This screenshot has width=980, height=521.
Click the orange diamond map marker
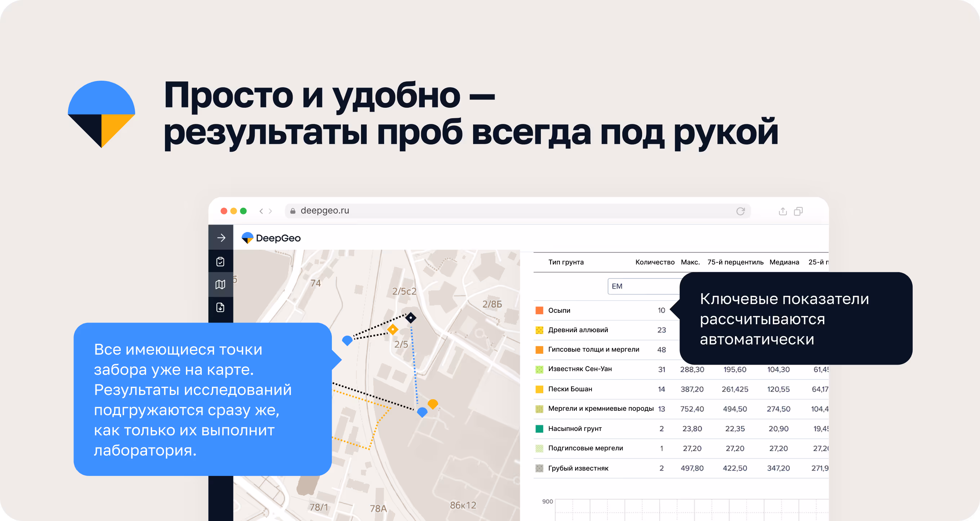(393, 329)
